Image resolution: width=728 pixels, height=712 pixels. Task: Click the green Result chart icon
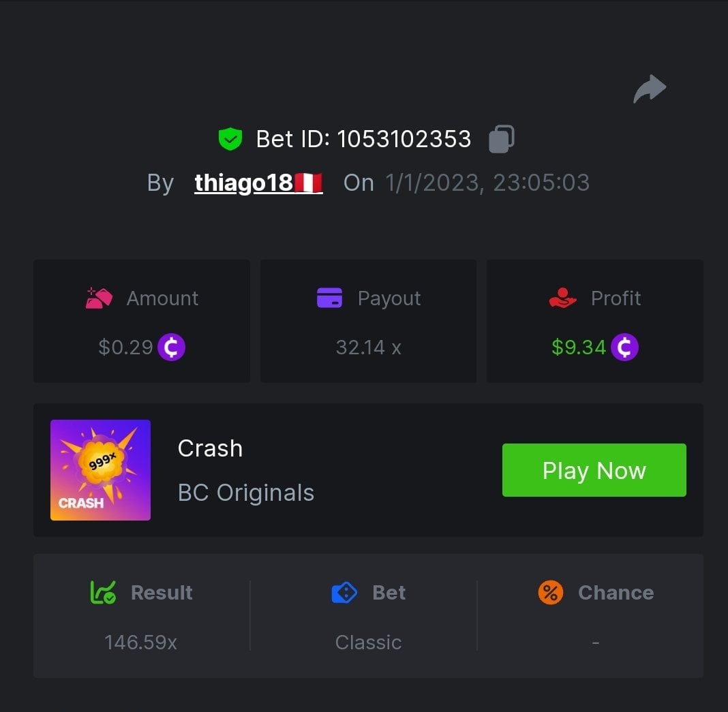pos(103,593)
